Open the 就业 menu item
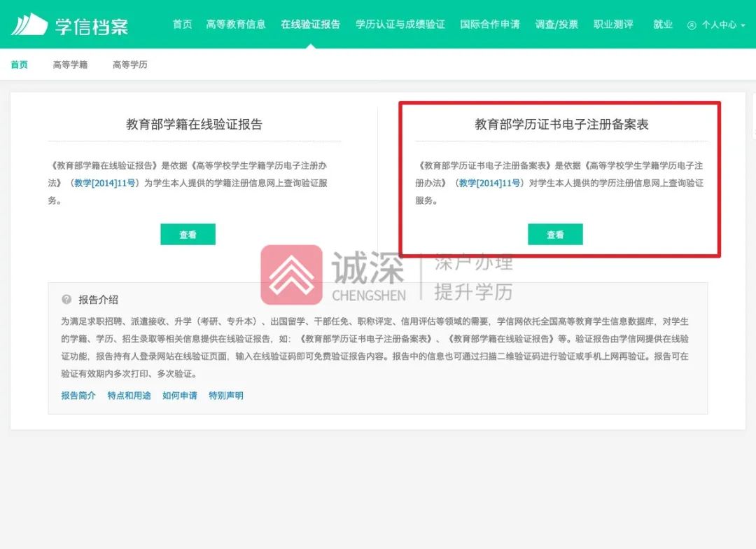This screenshot has height=549, width=756. 662,23
